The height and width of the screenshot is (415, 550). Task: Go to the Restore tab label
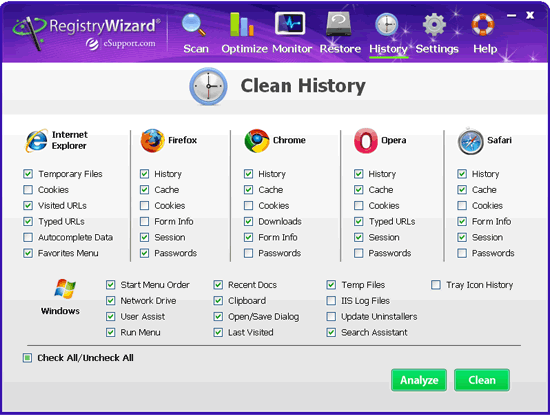[x=340, y=49]
